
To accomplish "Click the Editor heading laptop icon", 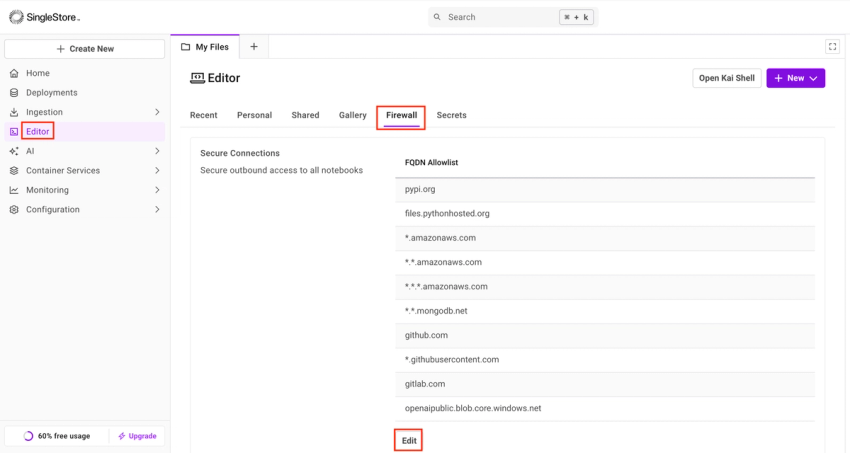I will (x=197, y=78).
